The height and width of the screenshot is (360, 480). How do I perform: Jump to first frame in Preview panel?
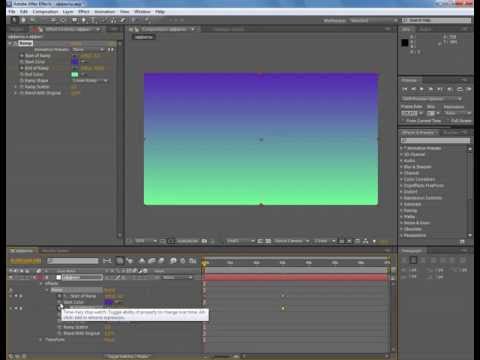click(405, 89)
